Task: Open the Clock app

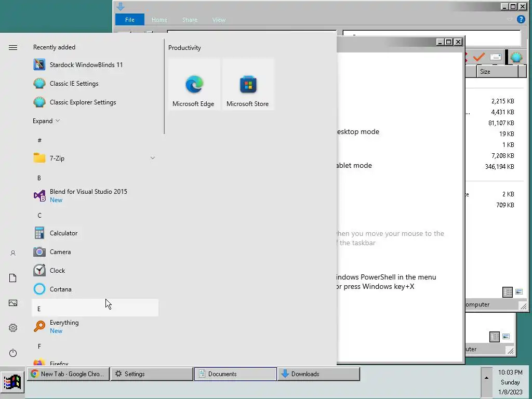Action: click(x=95, y=270)
